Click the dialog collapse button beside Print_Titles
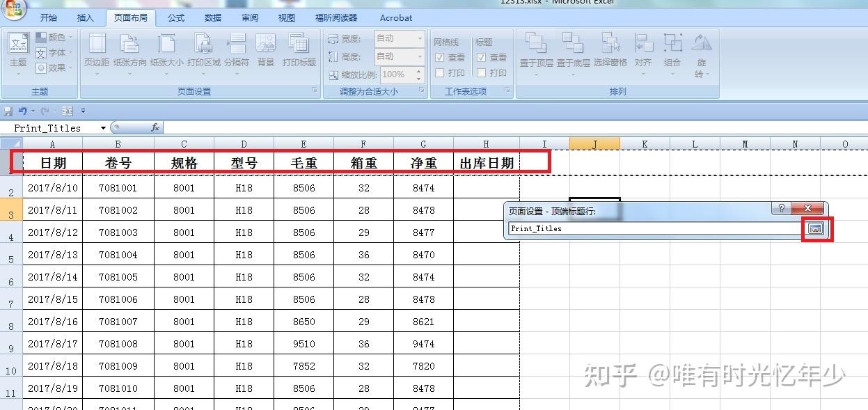 pos(814,230)
